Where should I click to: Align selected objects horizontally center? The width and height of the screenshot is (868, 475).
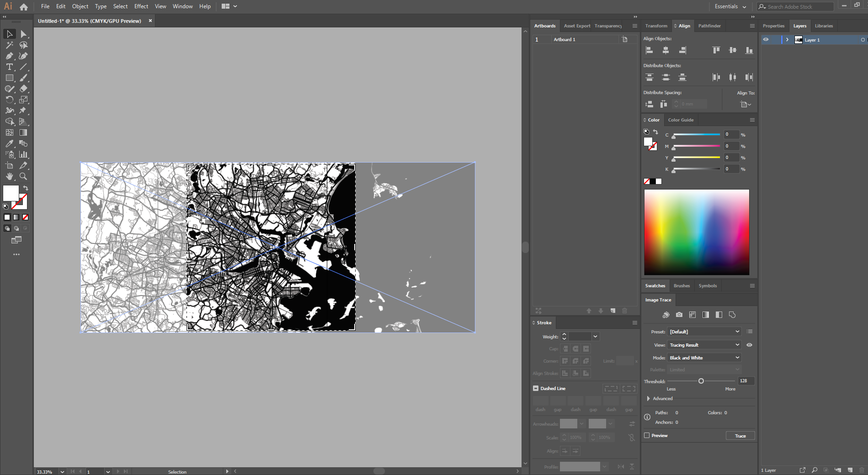[x=666, y=50]
